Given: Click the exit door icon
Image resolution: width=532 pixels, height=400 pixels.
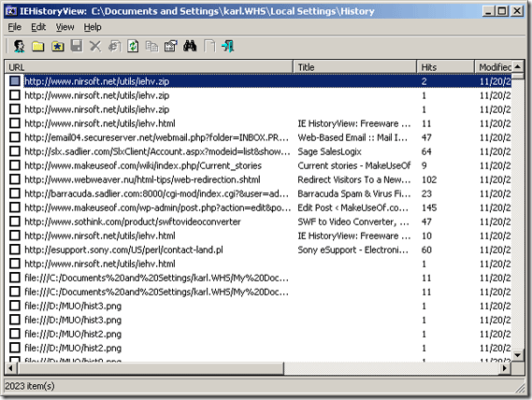Looking at the screenshot, I should tap(227, 46).
